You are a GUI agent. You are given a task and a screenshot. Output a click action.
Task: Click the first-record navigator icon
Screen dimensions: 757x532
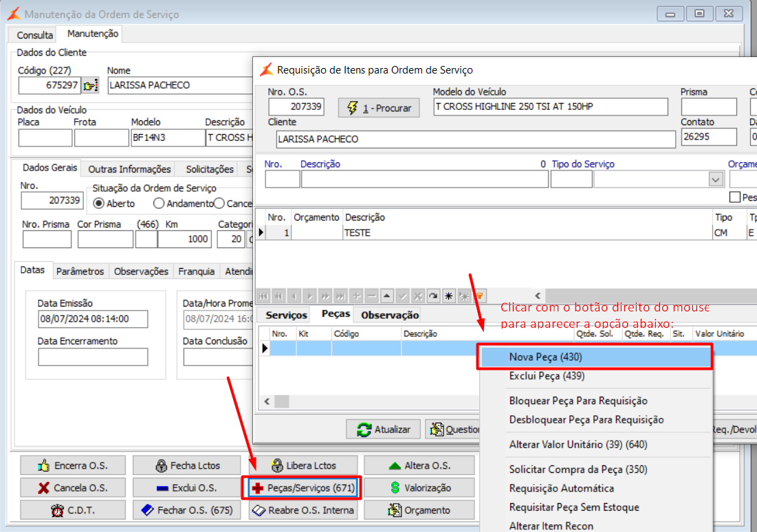263,296
